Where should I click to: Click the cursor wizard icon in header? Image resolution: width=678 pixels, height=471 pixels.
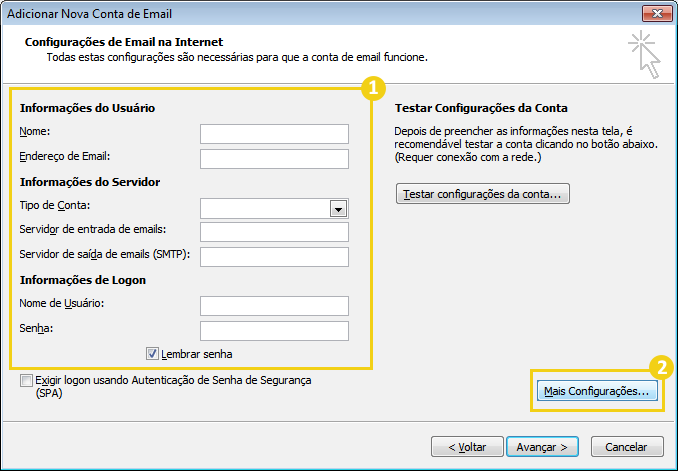[x=644, y=54]
